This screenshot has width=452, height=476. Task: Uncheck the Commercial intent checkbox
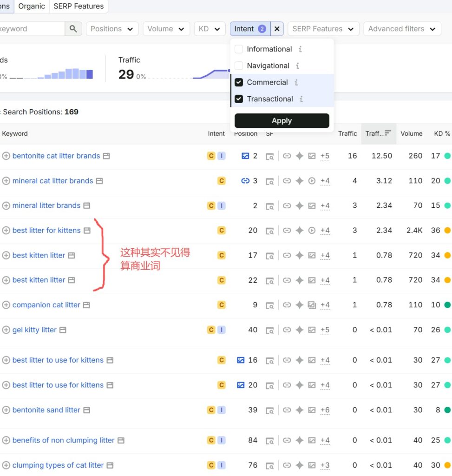pos(239,82)
